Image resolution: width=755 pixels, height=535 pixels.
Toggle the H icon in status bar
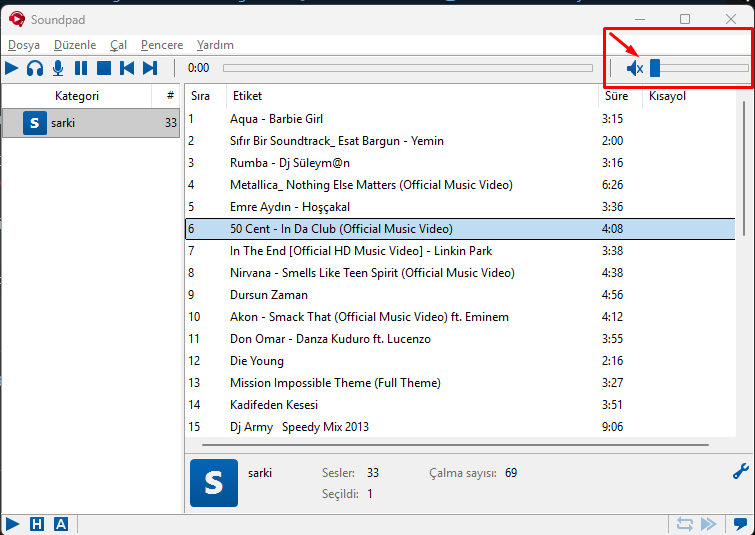[x=37, y=524]
